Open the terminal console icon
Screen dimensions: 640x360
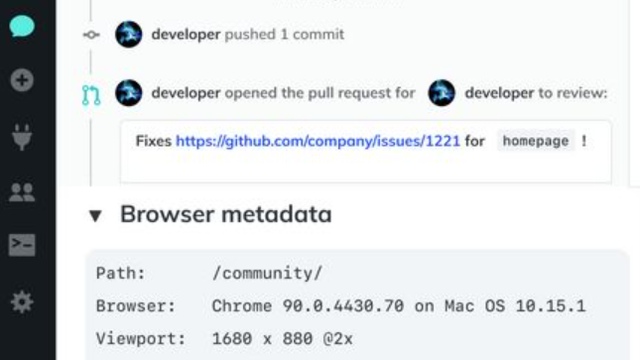(22, 245)
